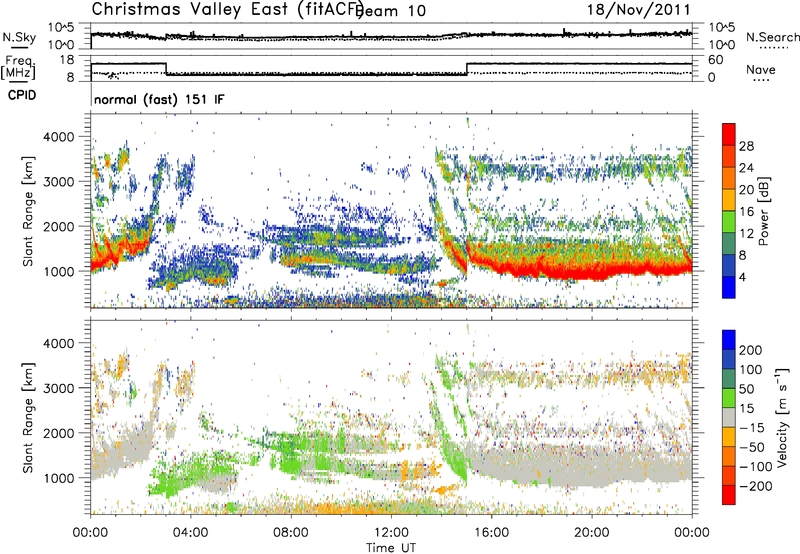Pick the bright blue bottom segment of power colorbar
Screen dimensions: 800x554
coord(729,288)
